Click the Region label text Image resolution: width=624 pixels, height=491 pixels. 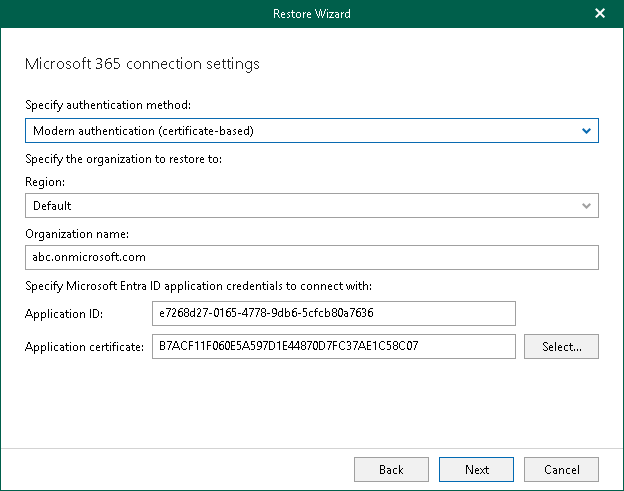(x=45, y=183)
